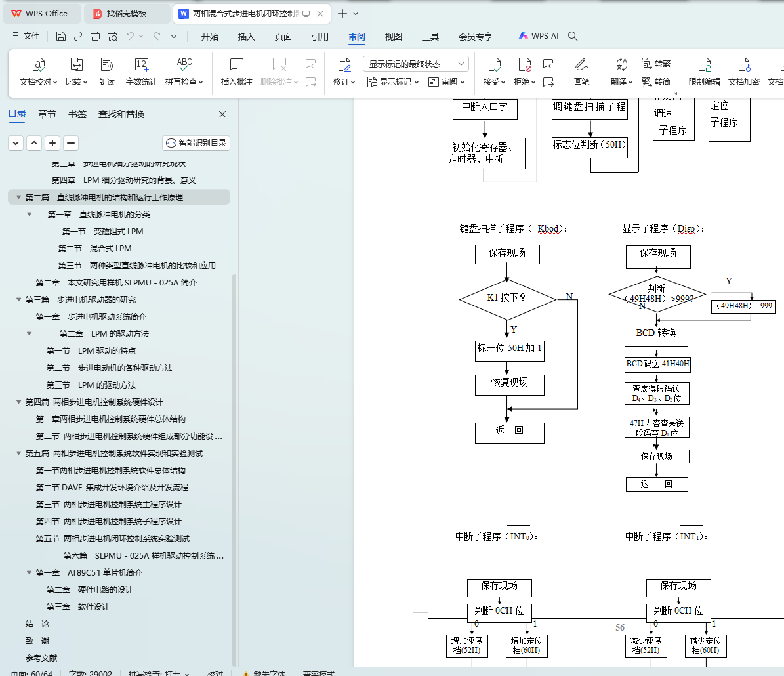Select the 画笔 pen tool
The image size is (784, 676).
(581, 72)
